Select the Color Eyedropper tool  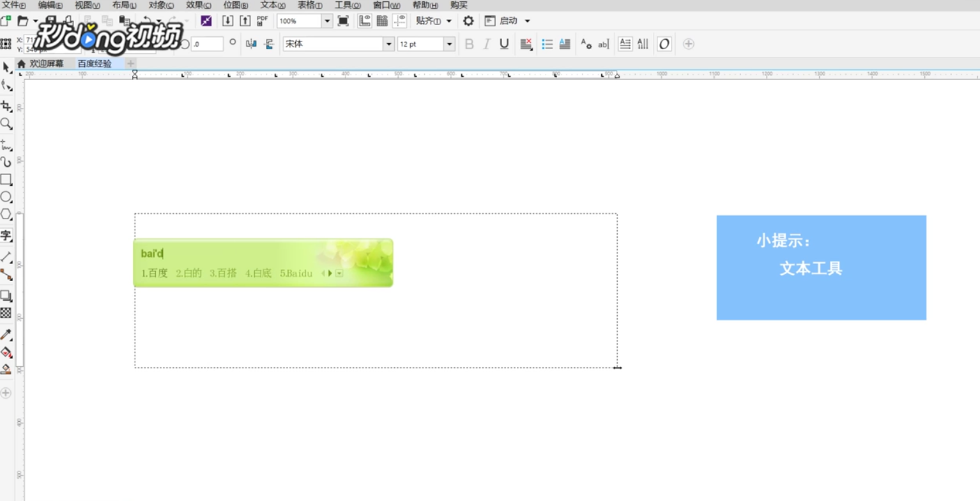[6, 334]
